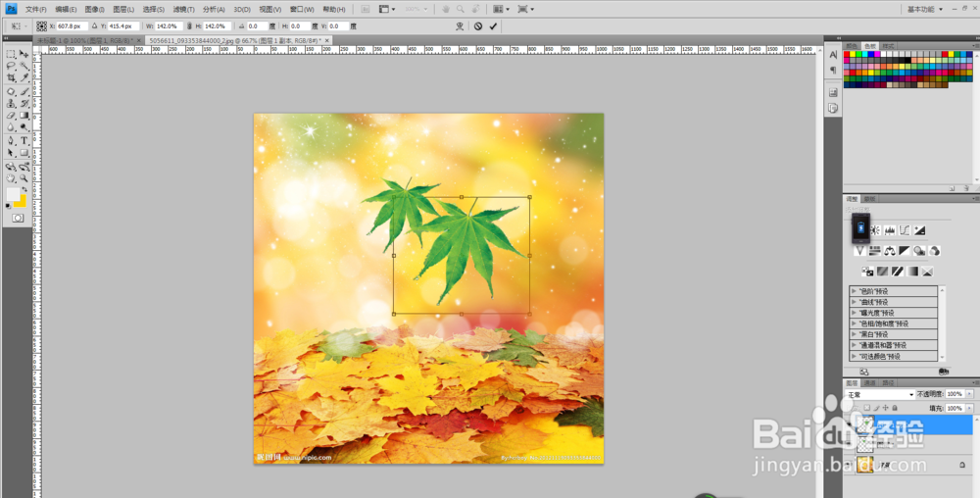Open the 基本功能 workspace switcher
Screen dimensions: 980x498
[x=924, y=10]
